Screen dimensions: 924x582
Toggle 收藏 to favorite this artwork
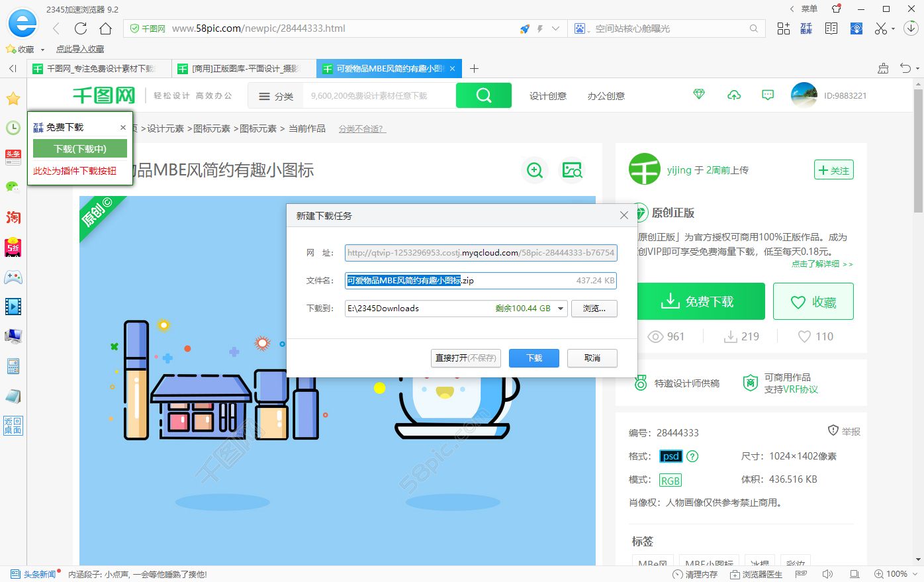[813, 301]
